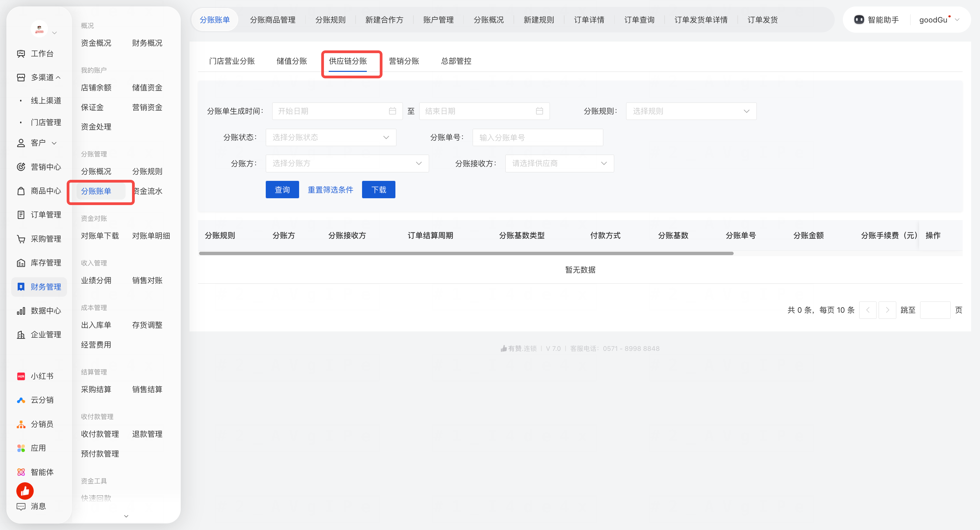Open the 智能助手 robot assistant icon
The image size is (980, 530).
pyautogui.click(x=859, y=20)
